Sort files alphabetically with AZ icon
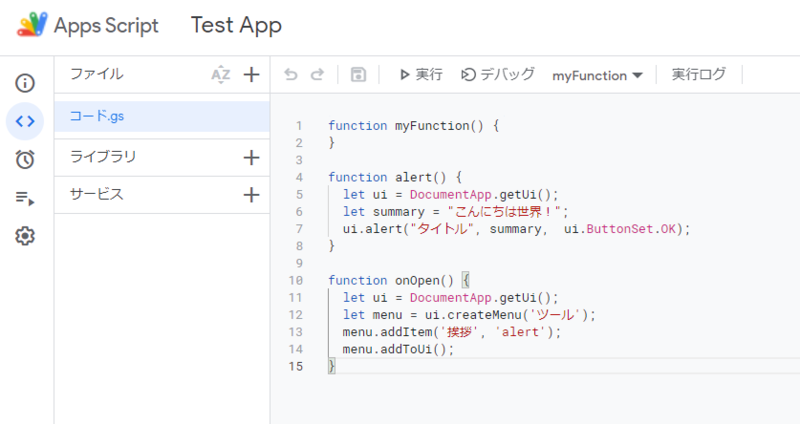This screenshot has width=800, height=424. tap(220, 74)
